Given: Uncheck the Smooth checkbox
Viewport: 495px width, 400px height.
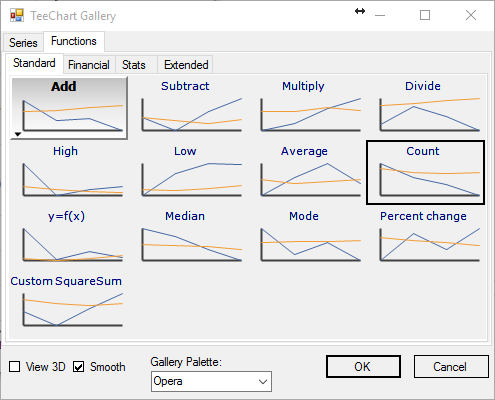Looking at the screenshot, I should [78, 367].
